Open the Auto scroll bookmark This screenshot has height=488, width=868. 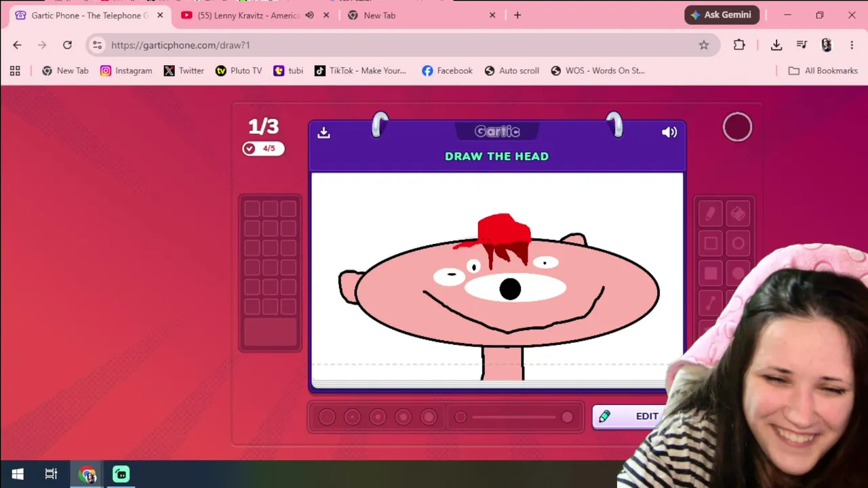tap(512, 70)
